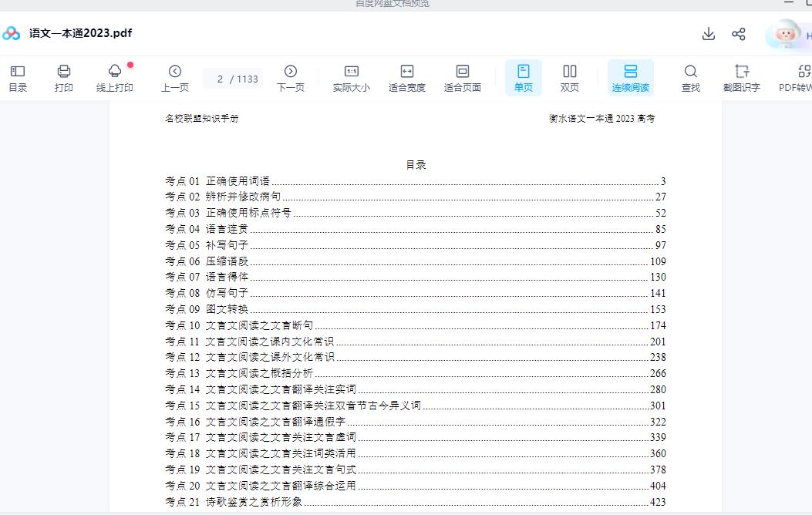Click the 打印 print icon

click(64, 78)
